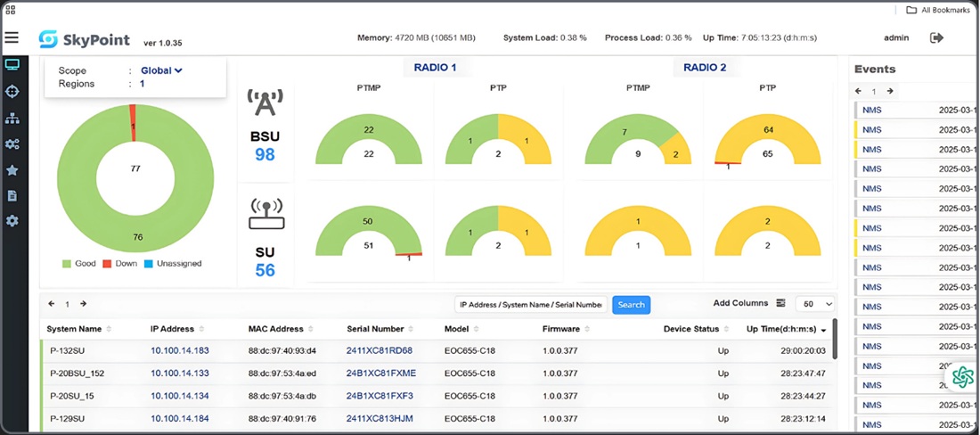Open the document report icon in sidebar
This screenshot has width=980, height=435.
click(12, 195)
